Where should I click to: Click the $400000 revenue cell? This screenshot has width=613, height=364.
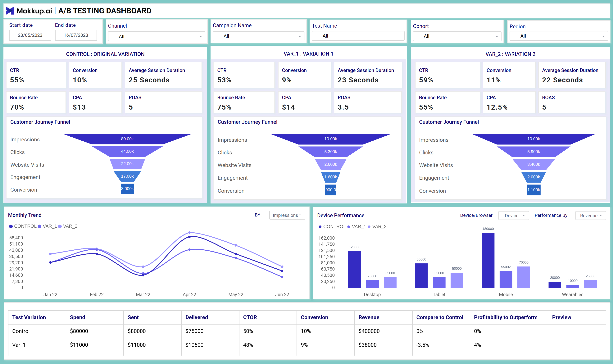coord(383,331)
